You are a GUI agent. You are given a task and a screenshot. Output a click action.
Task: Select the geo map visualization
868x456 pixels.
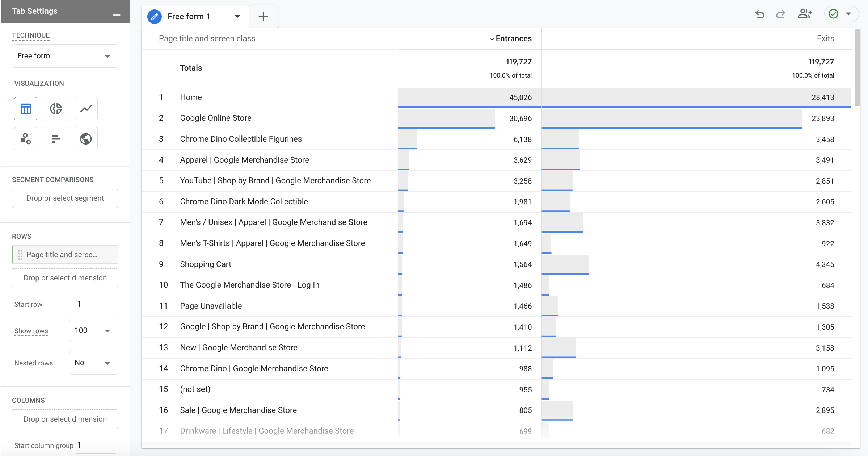86,139
